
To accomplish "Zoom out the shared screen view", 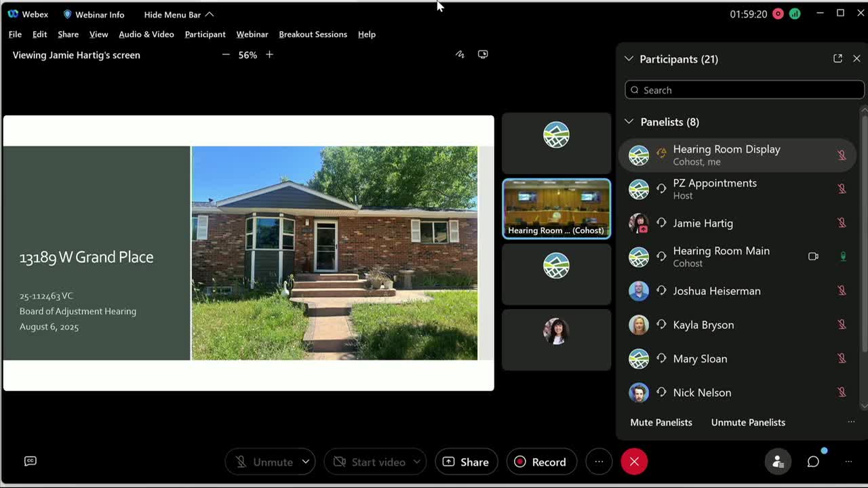I will coord(226,55).
